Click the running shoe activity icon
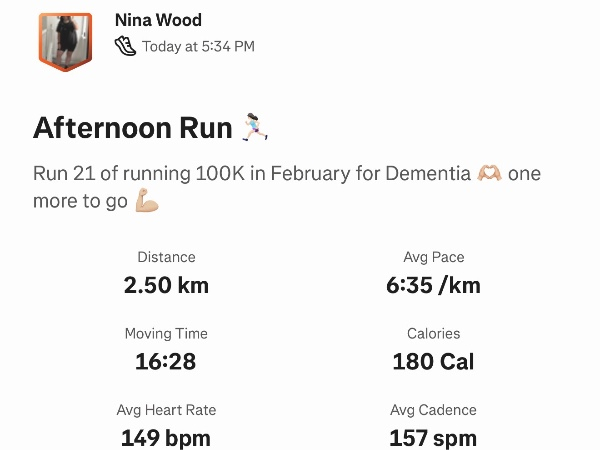 (x=126, y=46)
